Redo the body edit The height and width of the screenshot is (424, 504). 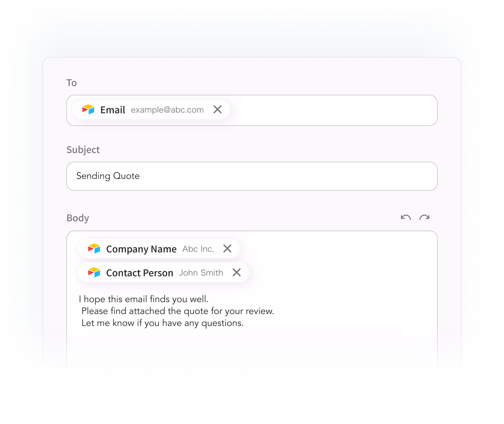point(424,217)
